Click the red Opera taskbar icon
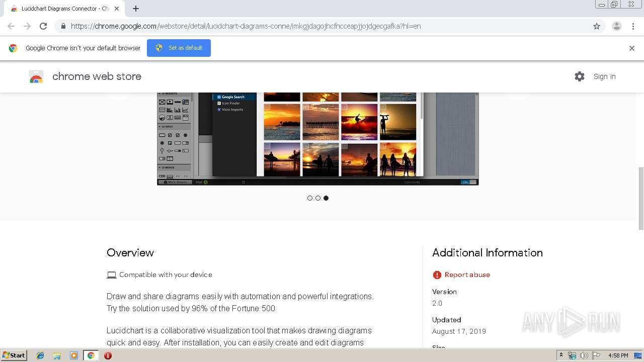 pos(108,355)
